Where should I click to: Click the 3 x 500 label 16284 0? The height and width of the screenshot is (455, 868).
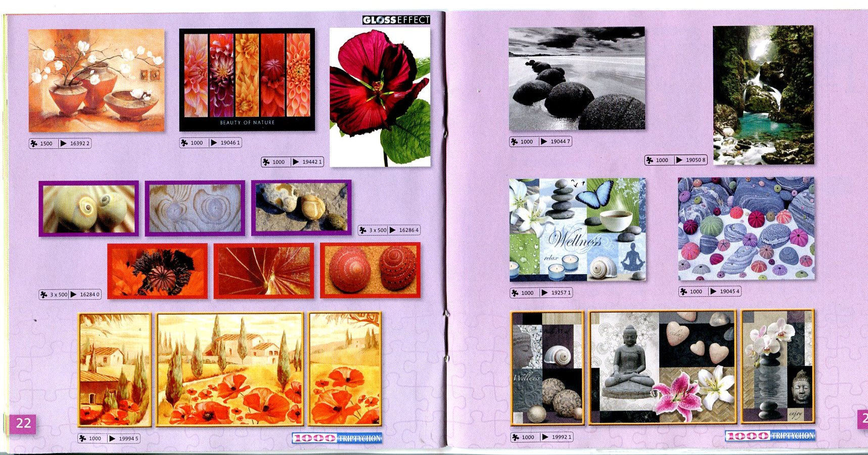coord(70,294)
